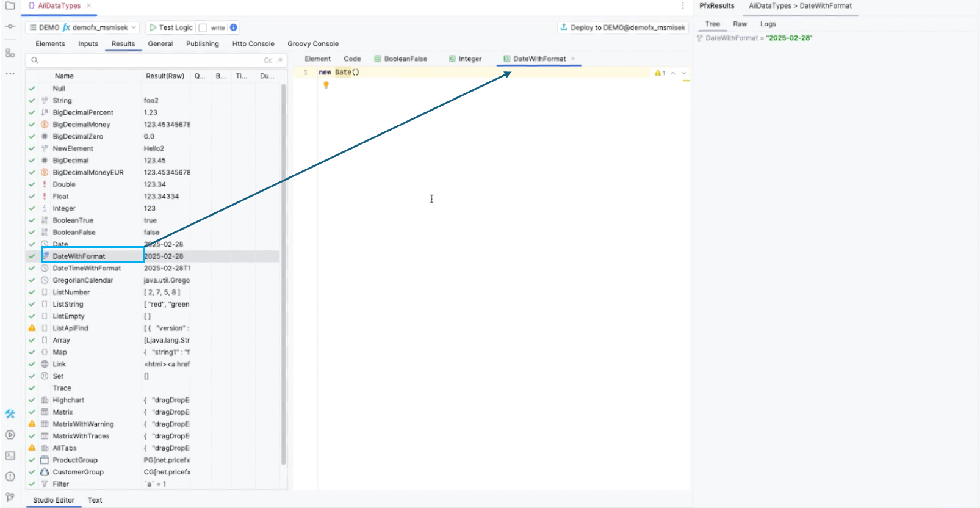Screen dimensions: 980x508
Task: Open the Problems tool window icon
Action: pos(10,476)
